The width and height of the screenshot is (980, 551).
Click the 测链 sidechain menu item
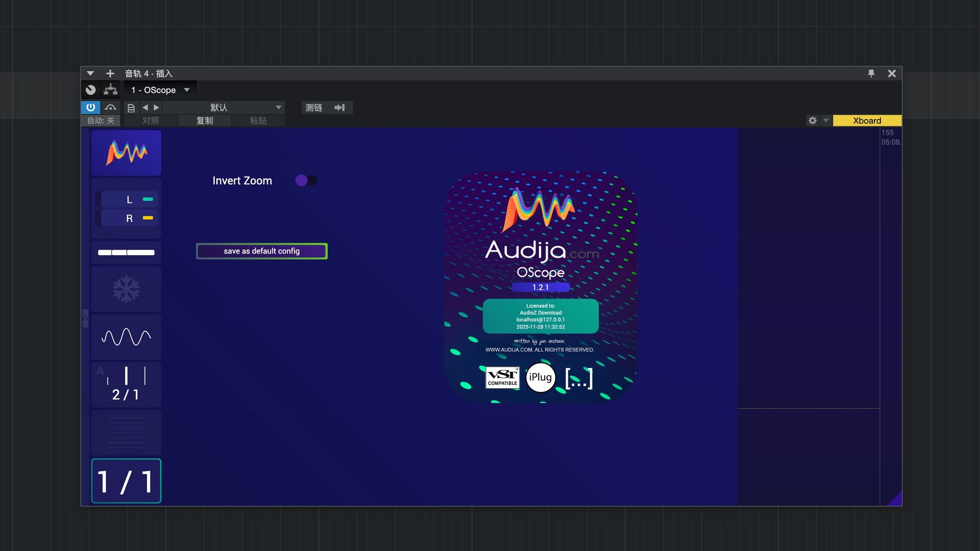(313, 108)
